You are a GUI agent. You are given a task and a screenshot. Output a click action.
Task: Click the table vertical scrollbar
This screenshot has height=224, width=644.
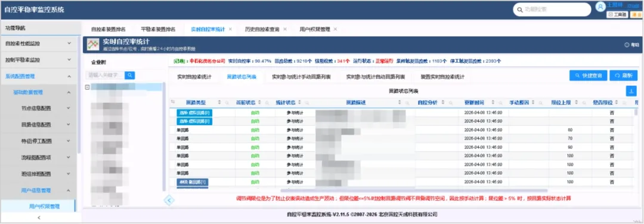click(636, 113)
